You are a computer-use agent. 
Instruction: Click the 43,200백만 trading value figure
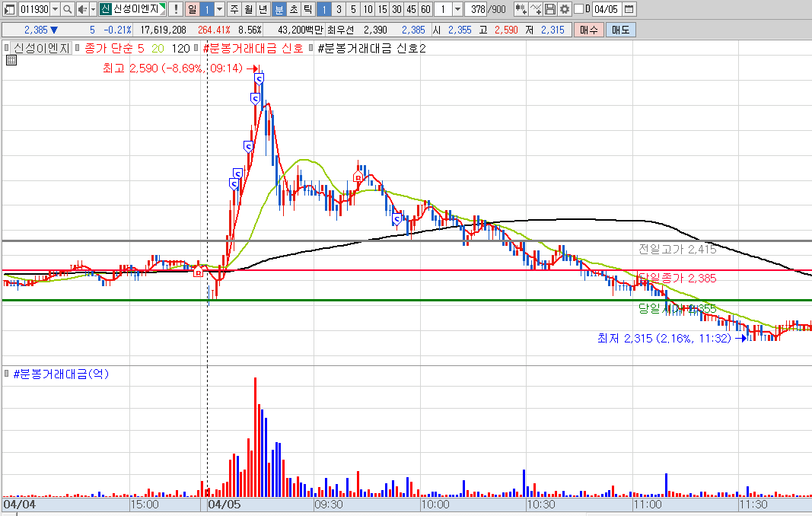point(301,30)
